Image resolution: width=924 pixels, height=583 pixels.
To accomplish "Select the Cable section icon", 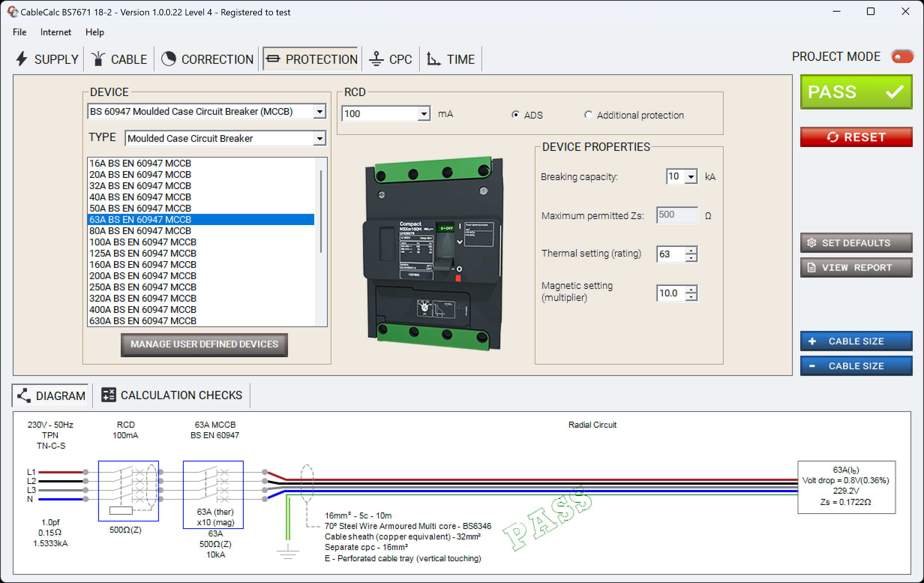I will click(98, 59).
